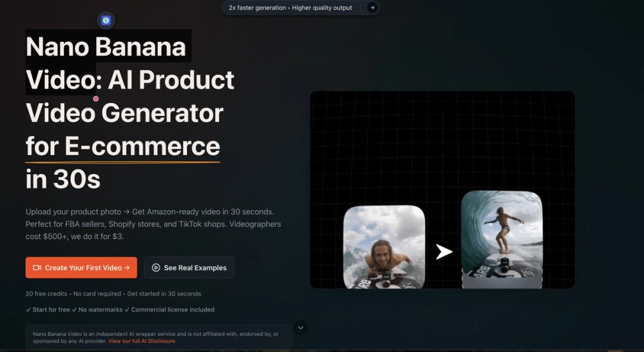Open the '2x faster generation' announcement banner
The image size is (644, 352).
click(300, 7)
